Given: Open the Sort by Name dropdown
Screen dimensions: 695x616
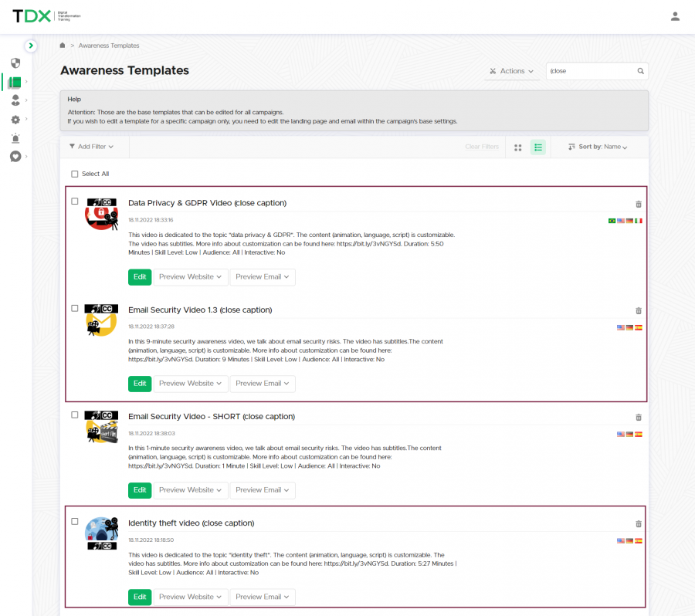Looking at the screenshot, I should (x=598, y=147).
